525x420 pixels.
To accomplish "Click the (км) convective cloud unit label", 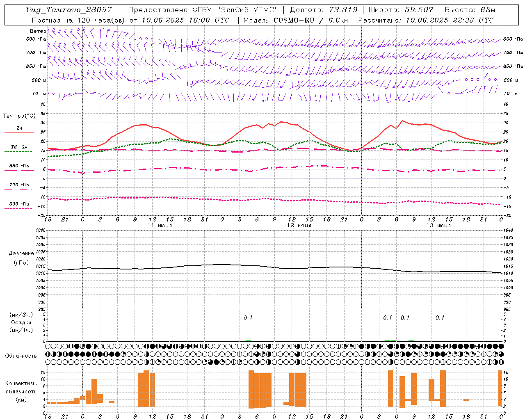I will (21, 399).
